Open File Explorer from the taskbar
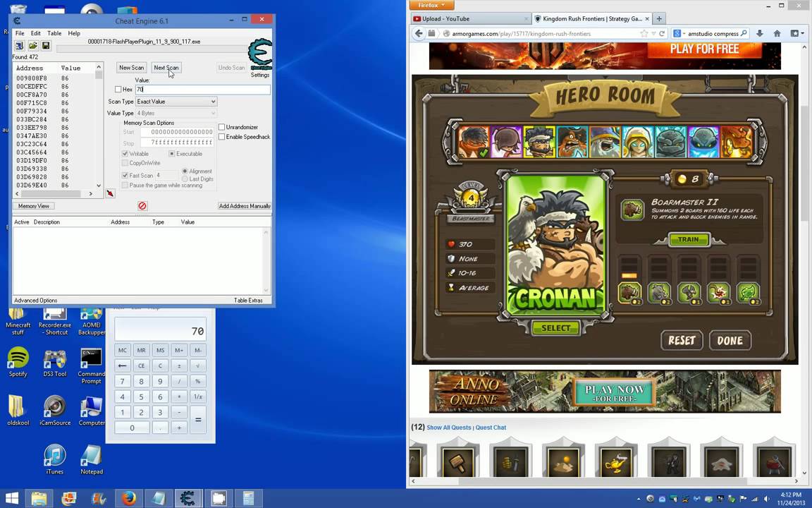This screenshot has height=508, width=812. point(39,498)
